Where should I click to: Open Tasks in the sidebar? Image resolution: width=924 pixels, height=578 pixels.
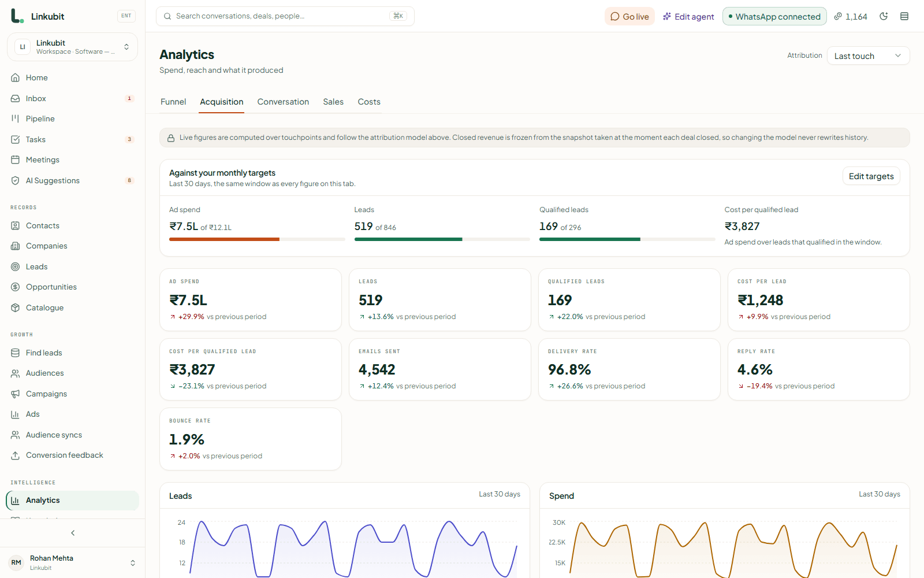72,139
